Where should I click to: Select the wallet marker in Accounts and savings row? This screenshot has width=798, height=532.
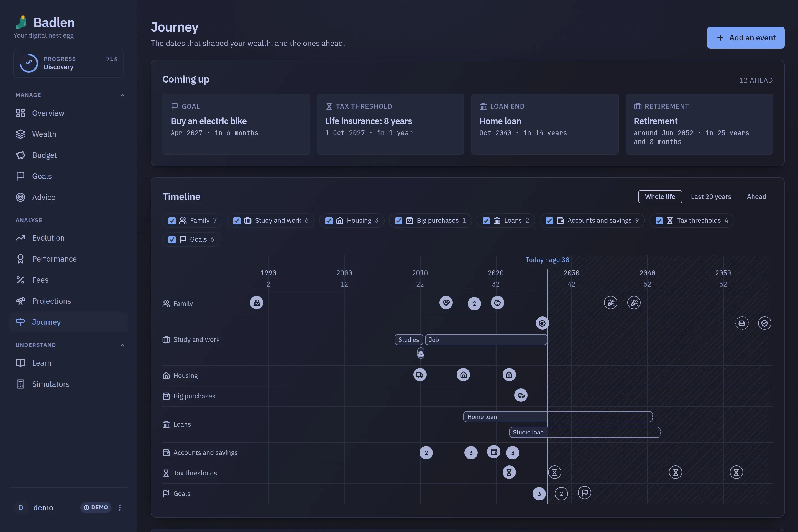[x=494, y=452]
